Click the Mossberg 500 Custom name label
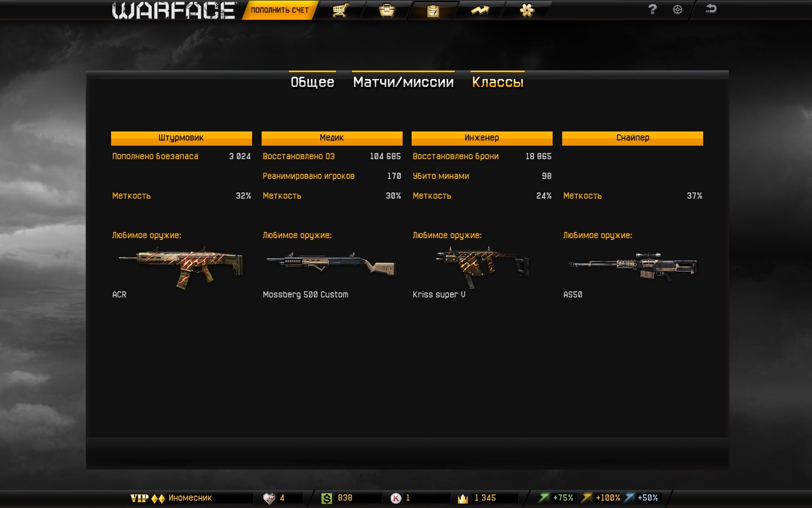The height and width of the screenshot is (508, 812). (306, 295)
